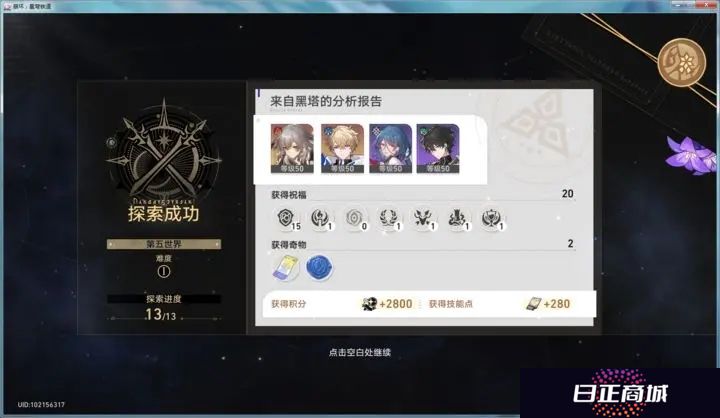Click the fifth blessing path icon

pyautogui.click(x=423, y=218)
